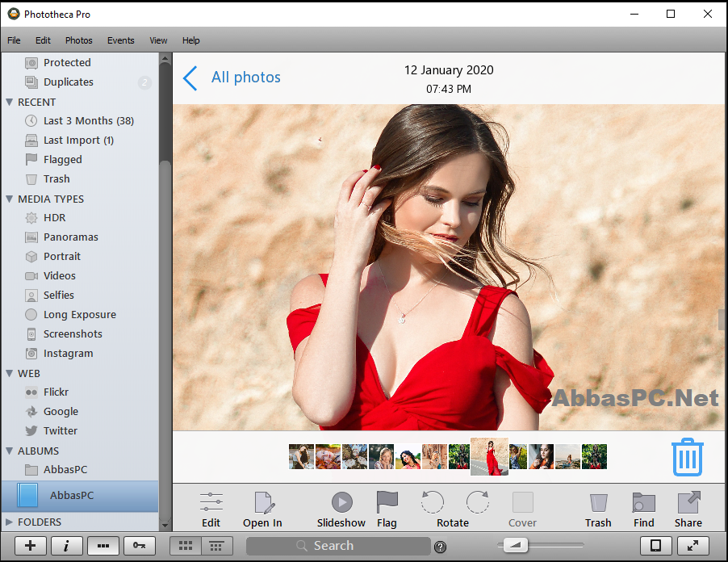Toggle single photo view mode
The width and height of the screenshot is (728, 562).
click(x=655, y=546)
